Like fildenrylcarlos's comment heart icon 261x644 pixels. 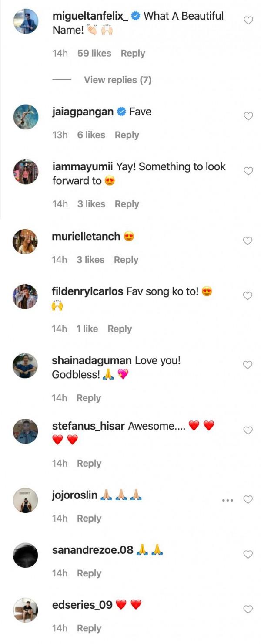(x=248, y=296)
